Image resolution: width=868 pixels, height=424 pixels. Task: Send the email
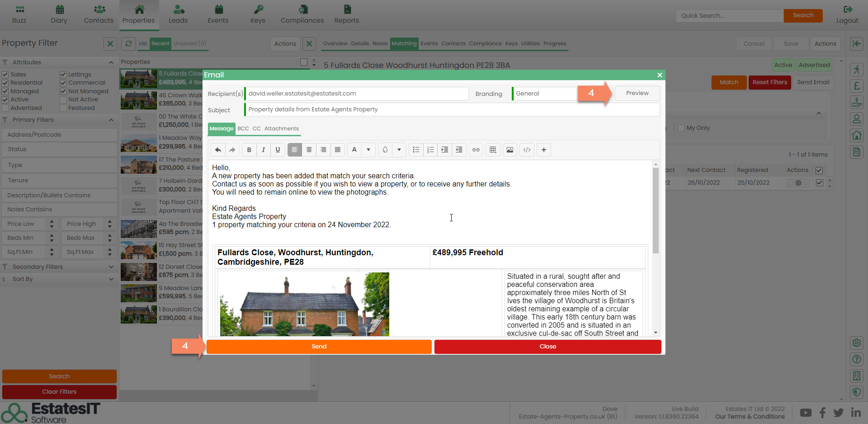pyautogui.click(x=319, y=347)
